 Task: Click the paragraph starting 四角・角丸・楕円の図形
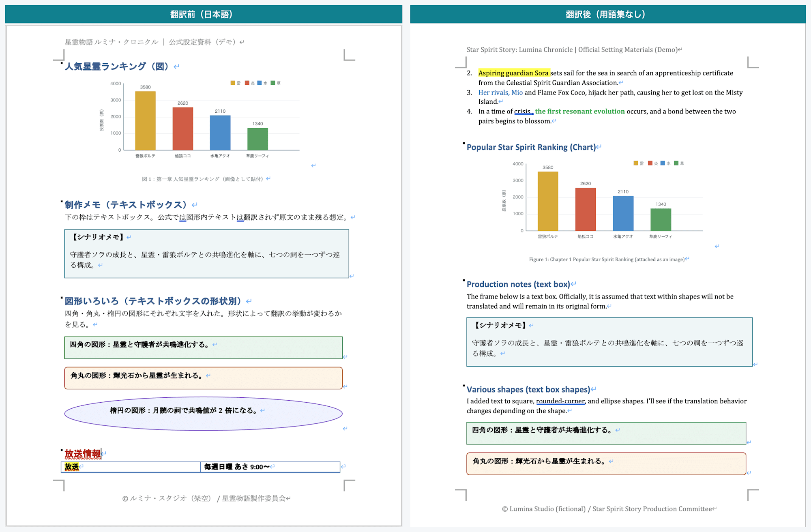pyautogui.click(x=203, y=319)
